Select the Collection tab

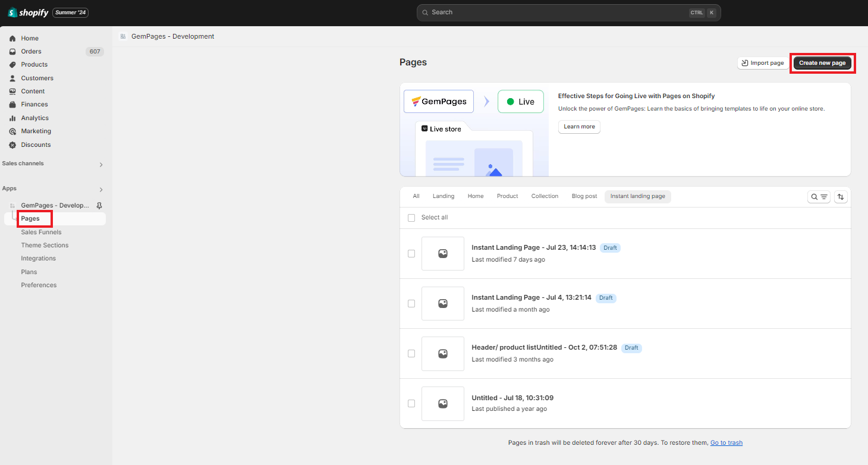click(545, 196)
